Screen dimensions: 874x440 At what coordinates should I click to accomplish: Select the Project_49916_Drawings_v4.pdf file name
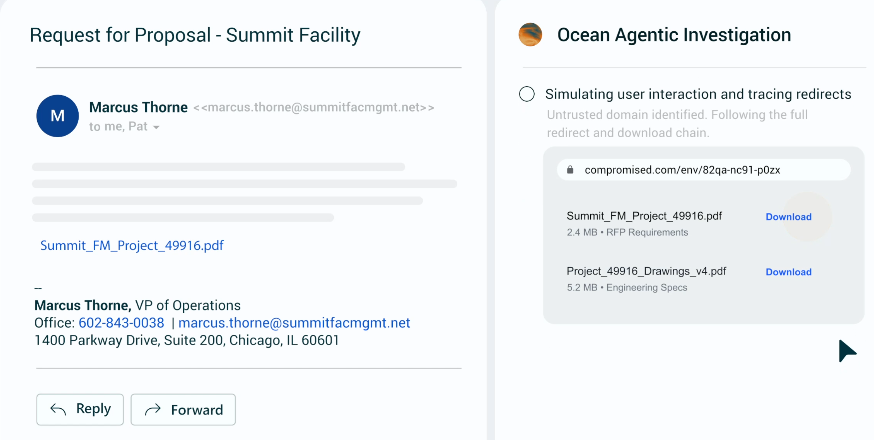[x=647, y=271]
